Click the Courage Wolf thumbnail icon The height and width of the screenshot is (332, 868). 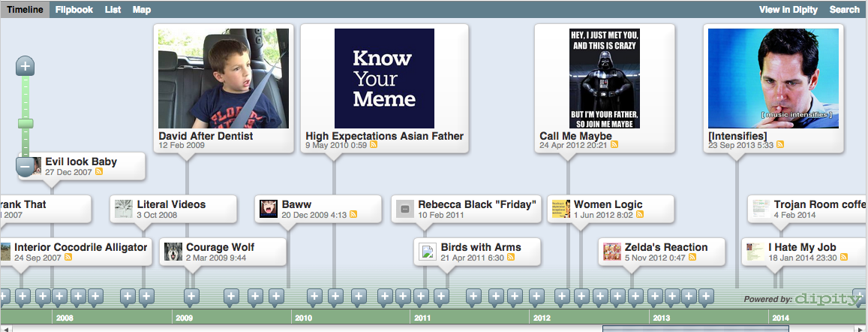coord(173,252)
